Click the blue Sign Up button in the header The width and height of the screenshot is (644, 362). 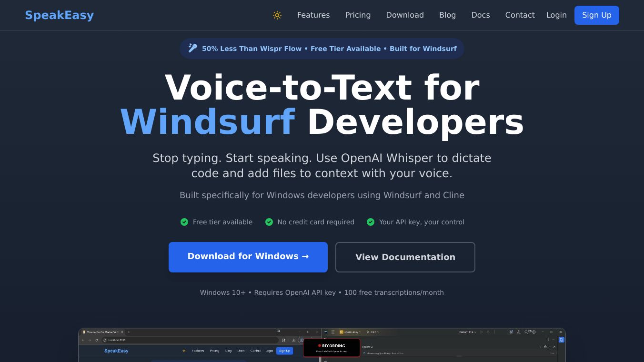click(596, 15)
